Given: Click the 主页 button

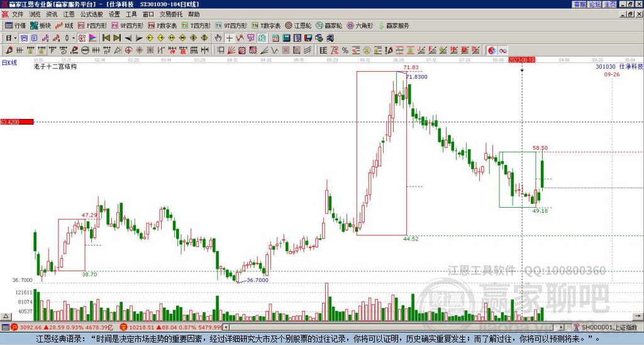Looking at the screenshot, I should pyautogui.click(x=610, y=4).
